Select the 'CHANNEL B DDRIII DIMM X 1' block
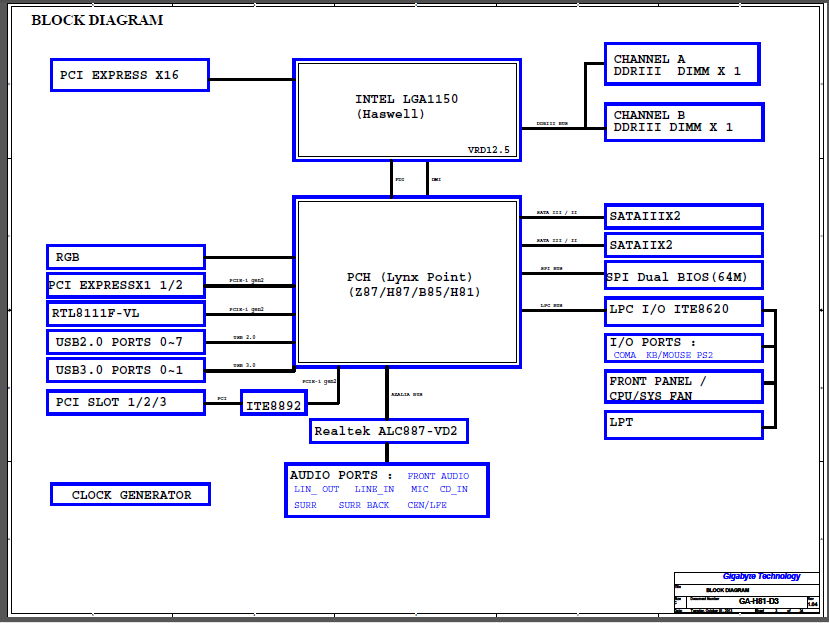The width and height of the screenshot is (829, 623). (x=684, y=122)
